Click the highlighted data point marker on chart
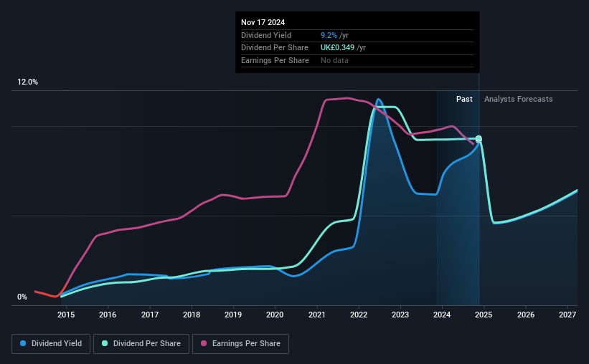 click(479, 139)
